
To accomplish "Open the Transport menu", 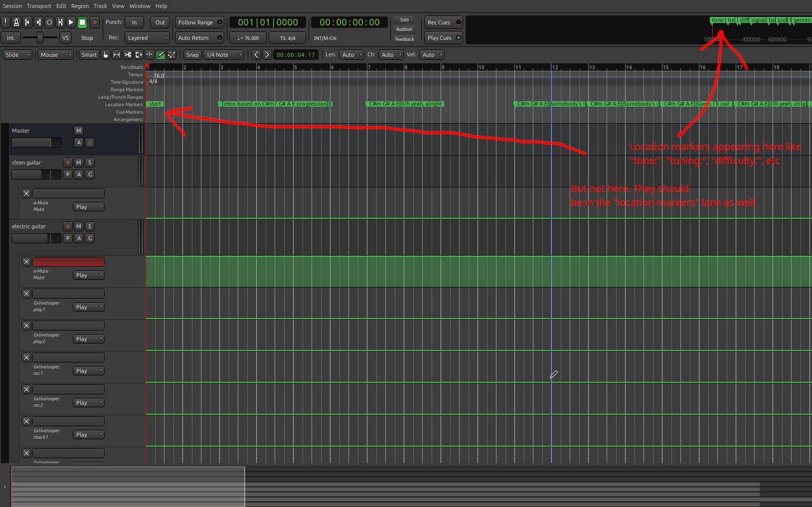I will click(x=39, y=6).
